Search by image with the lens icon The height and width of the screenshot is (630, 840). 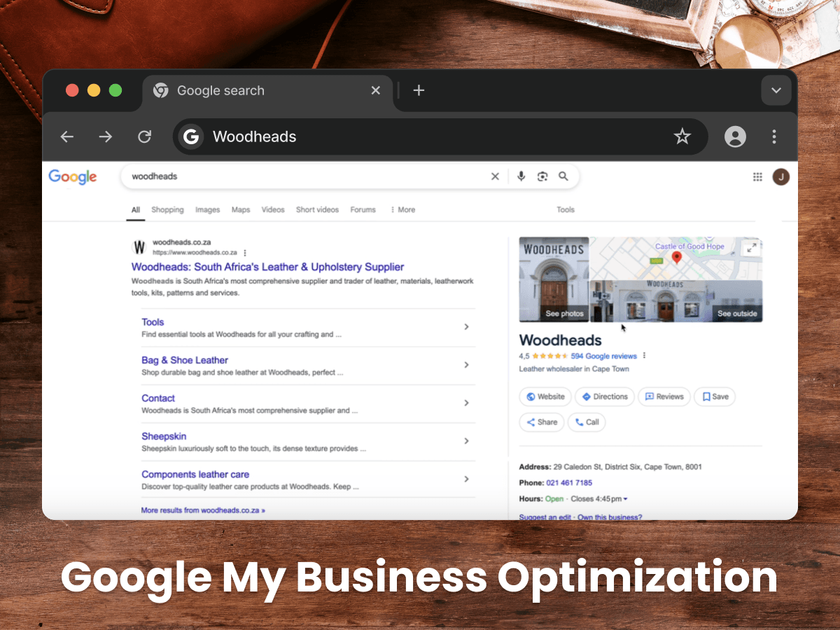click(542, 176)
